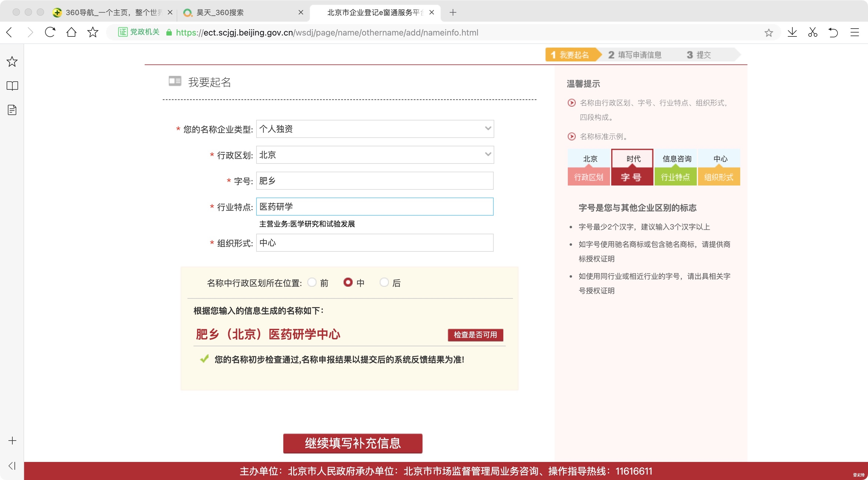Click the 时代 example tile
Image resolution: width=868 pixels, height=480 pixels.
tap(633, 158)
